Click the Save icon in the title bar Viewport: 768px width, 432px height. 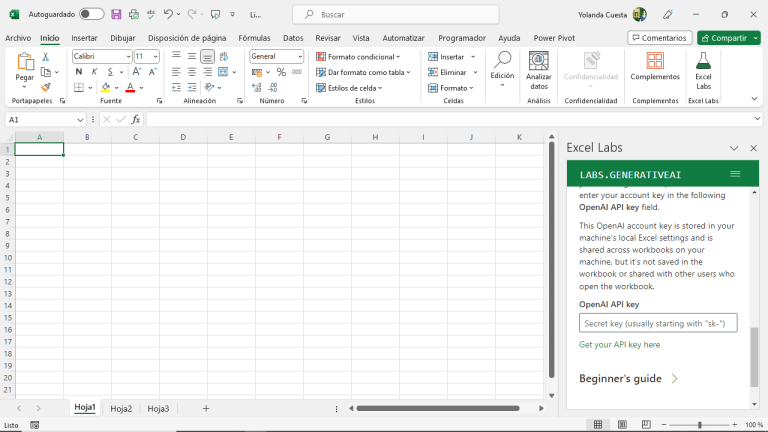[x=116, y=14]
